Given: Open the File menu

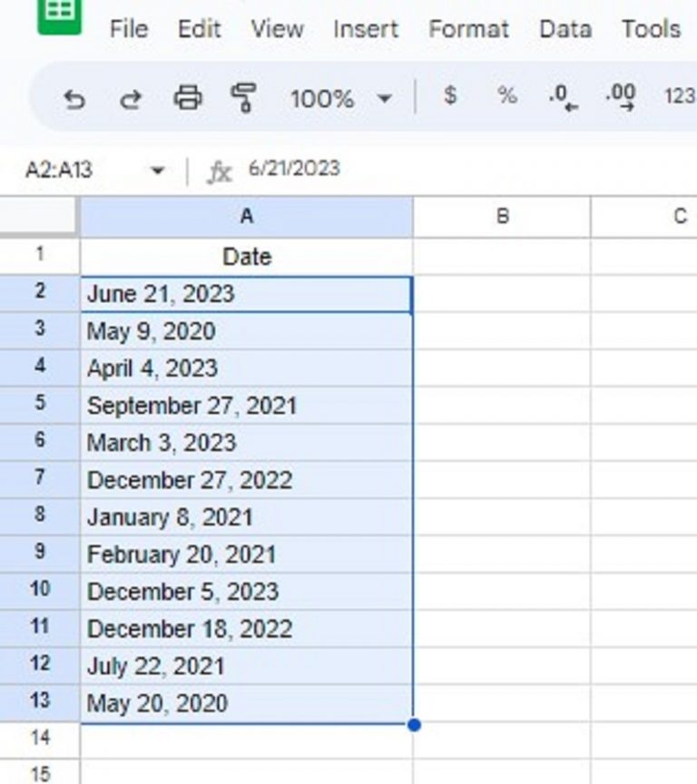Looking at the screenshot, I should (129, 29).
